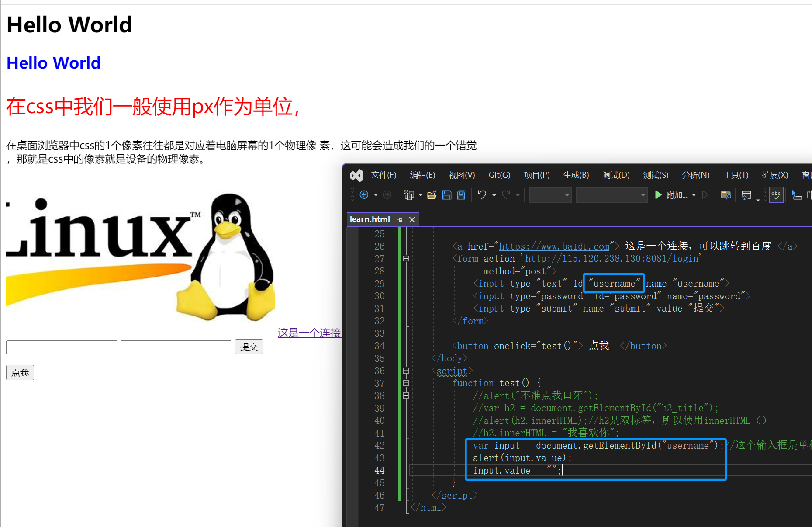This screenshot has height=527, width=812.
Task: Open the 扩展(X) menu
Action: (x=775, y=175)
